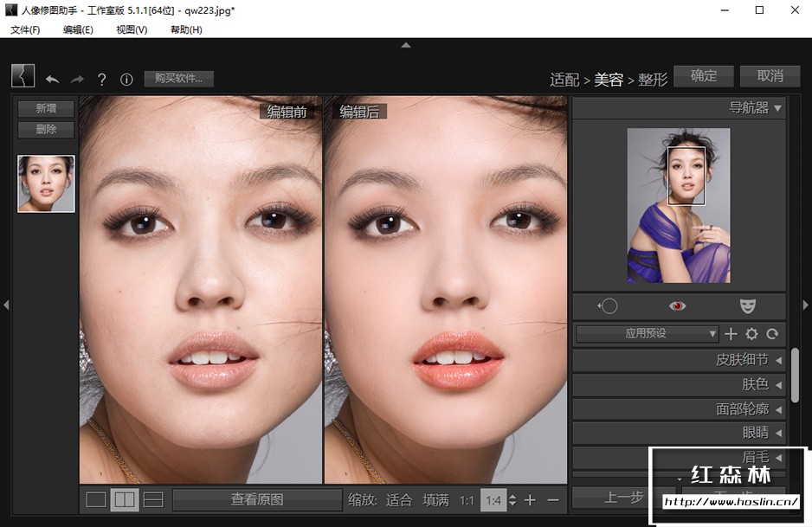Add a new preset with plus icon
The image size is (812, 527).
tap(731, 334)
